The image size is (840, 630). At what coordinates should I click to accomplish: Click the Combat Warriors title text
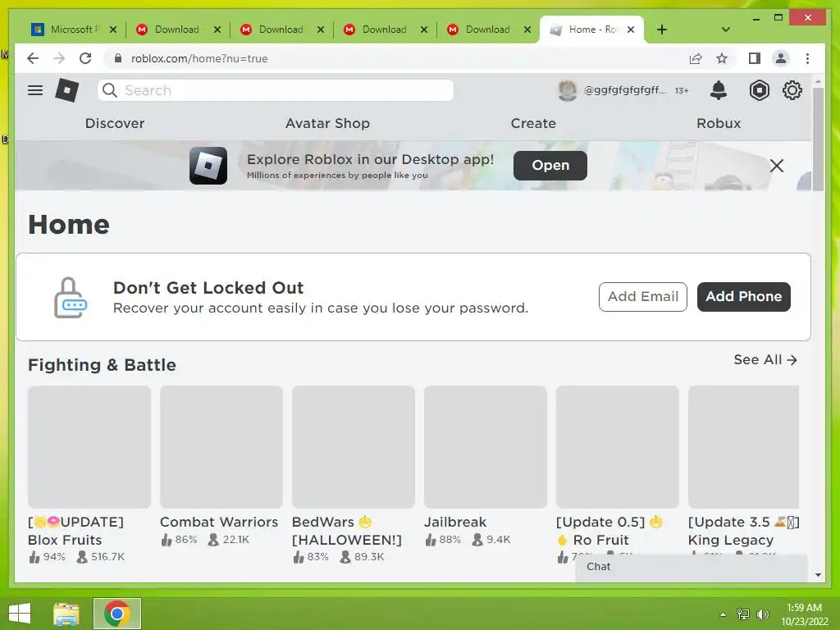tap(219, 522)
